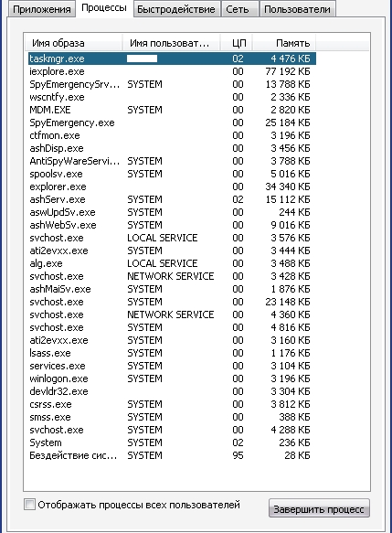
Task: Select the alg.exe process
Action: [x=172, y=263]
